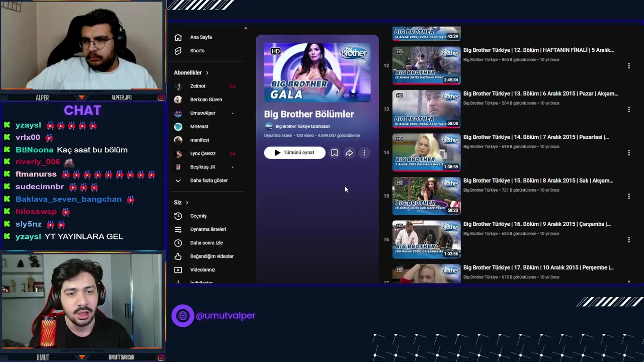This screenshot has width=644, height=362.
Task: Expand the Siz section chevron
Action: (187, 203)
